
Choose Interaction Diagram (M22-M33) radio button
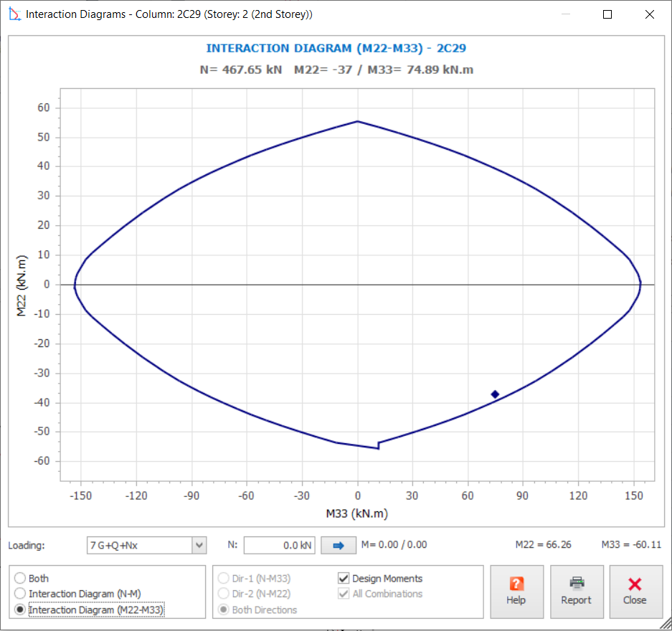click(x=19, y=609)
